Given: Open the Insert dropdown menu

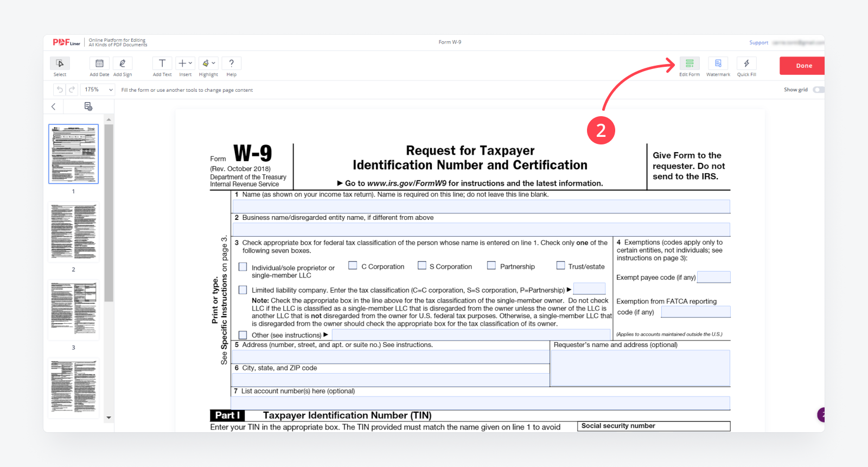Looking at the screenshot, I should coord(185,64).
